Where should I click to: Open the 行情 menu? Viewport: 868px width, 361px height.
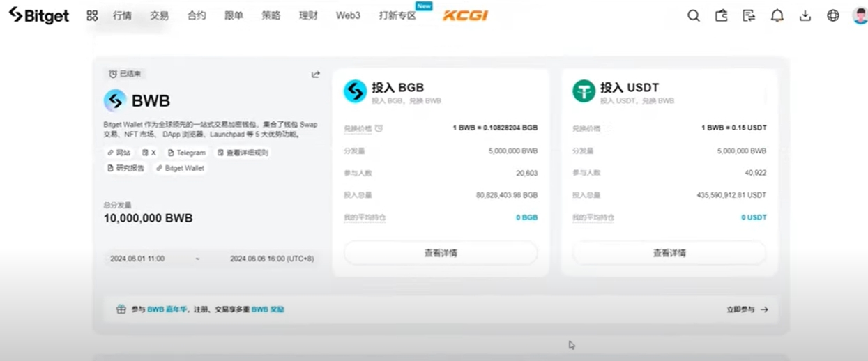123,15
